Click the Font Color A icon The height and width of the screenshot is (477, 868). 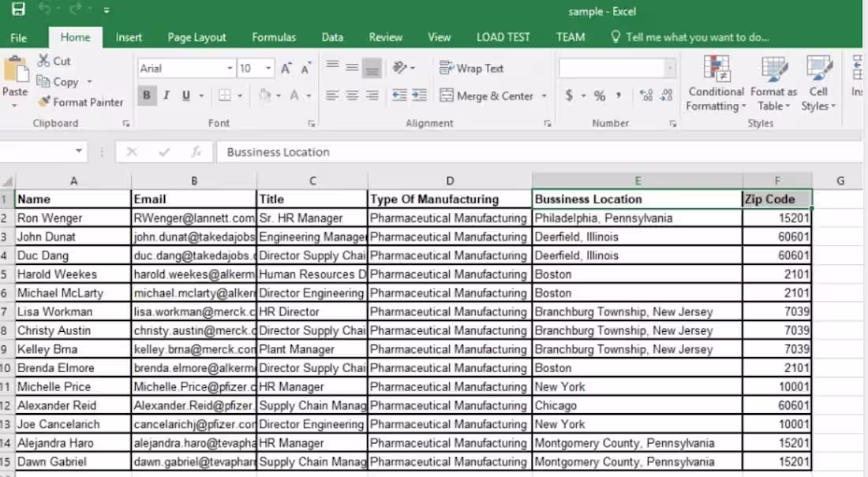(294, 95)
